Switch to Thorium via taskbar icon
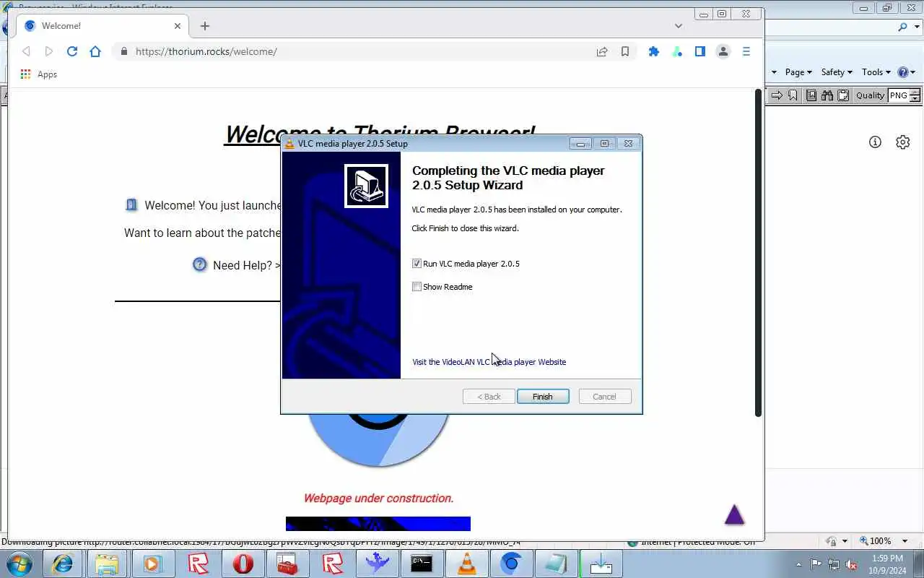Screen dimensions: 924x578 pos(512,564)
